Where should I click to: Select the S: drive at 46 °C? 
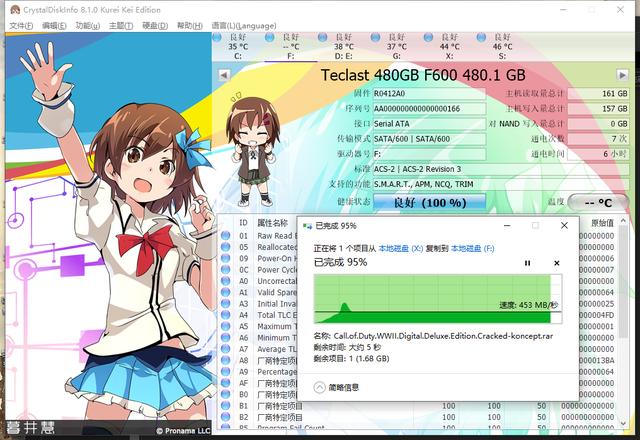502,47
